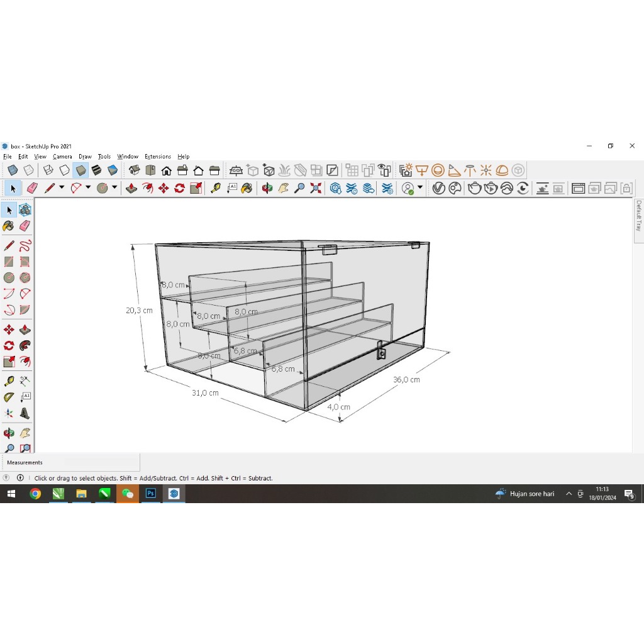Toggle Back Edges style

28,170
